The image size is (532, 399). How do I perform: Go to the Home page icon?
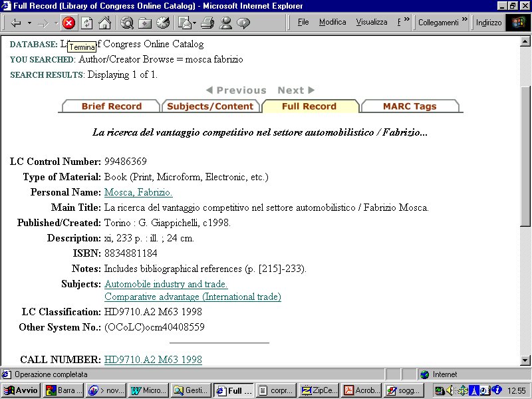(104, 23)
